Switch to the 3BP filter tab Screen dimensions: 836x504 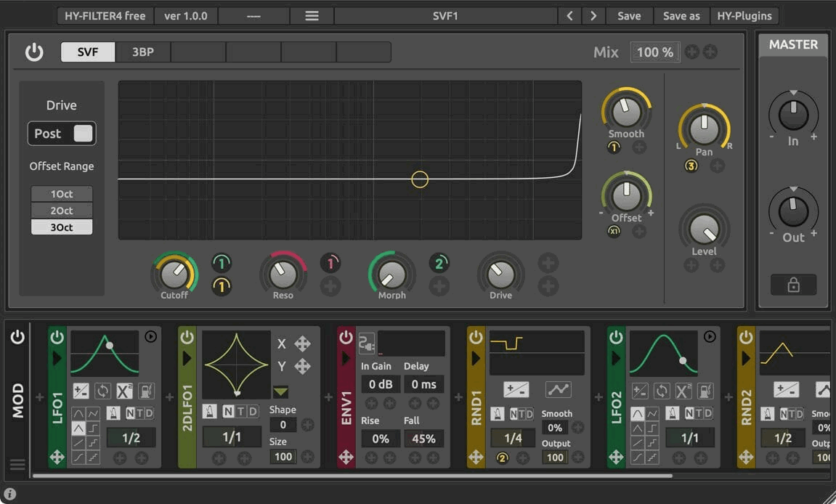[x=142, y=52]
